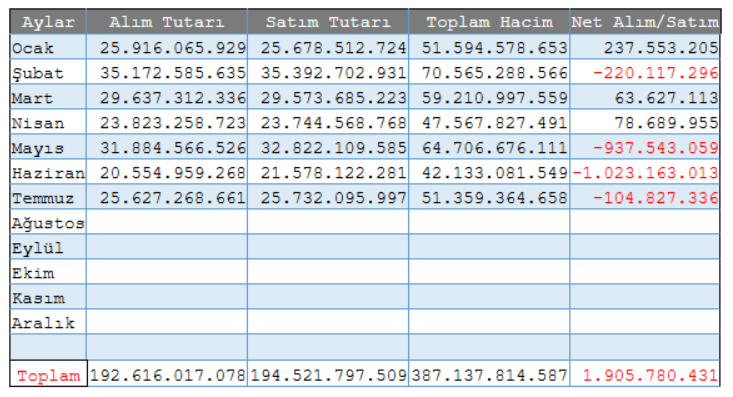The height and width of the screenshot is (397, 733).
Task: Click the Alım Tutarı header cell
Action: [x=167, y=22]
